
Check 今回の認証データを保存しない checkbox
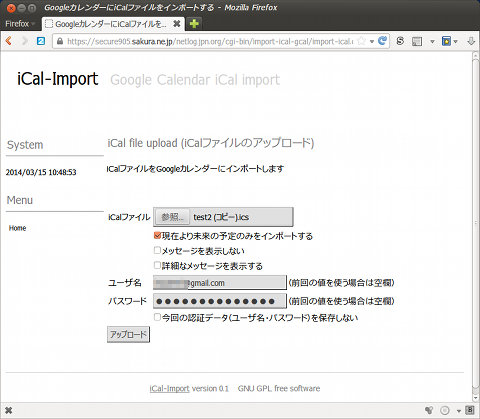157,317
